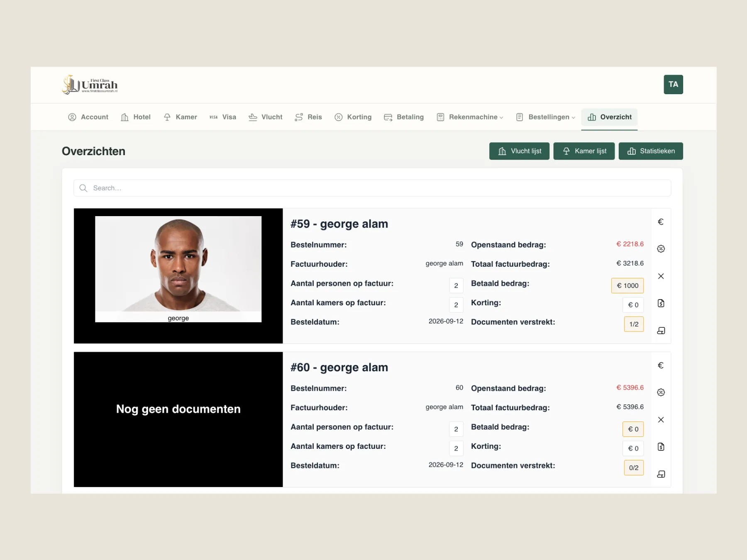This screenshot has width=747, height=560.
Task: Click the € 5396.6 red outstanding amount
Action: pos(630,387)
